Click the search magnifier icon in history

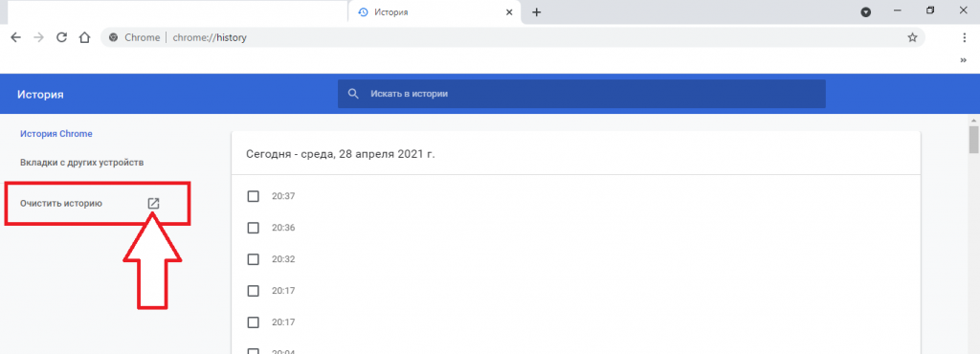353,94
